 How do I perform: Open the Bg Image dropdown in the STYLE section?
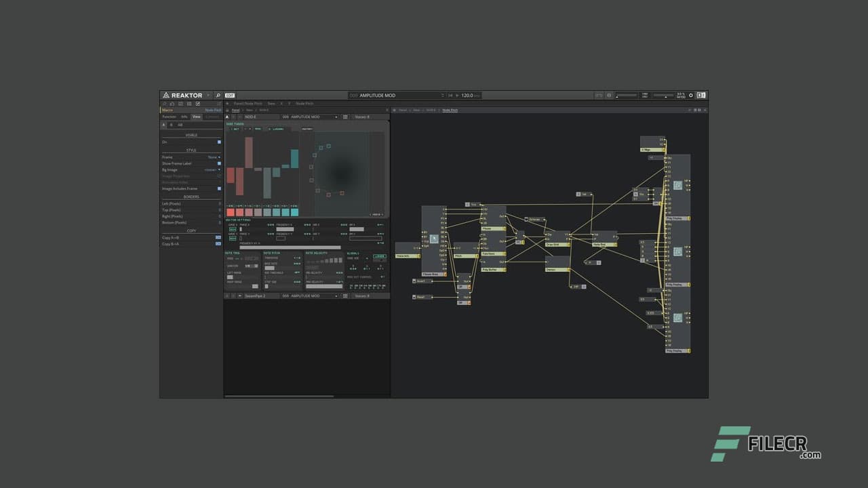(x=212, y=170)
